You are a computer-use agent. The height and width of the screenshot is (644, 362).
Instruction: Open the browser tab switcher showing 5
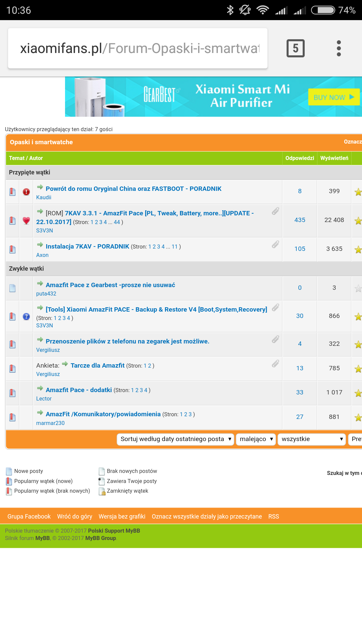pyautogui.click(x=295, y=48)
